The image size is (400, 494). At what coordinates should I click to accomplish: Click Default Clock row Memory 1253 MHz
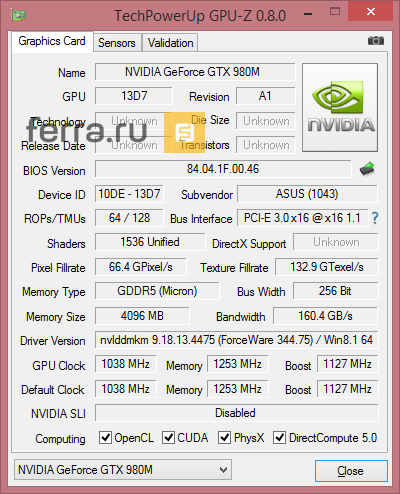[238, 389]
